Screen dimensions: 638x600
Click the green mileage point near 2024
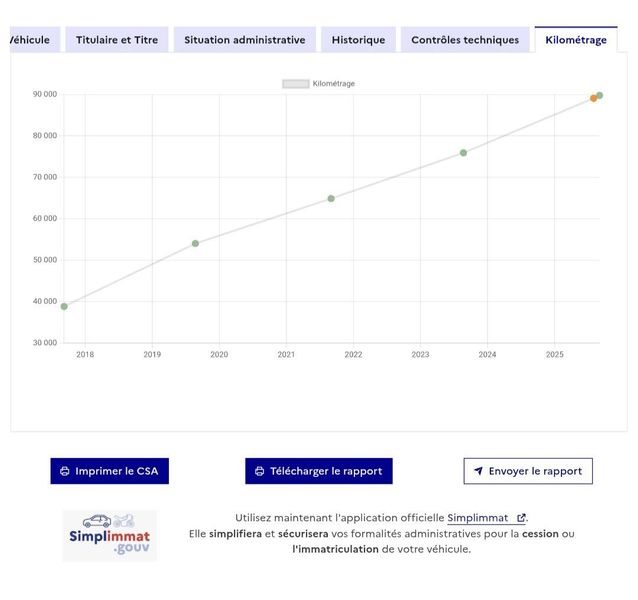(x=463, y=153)
